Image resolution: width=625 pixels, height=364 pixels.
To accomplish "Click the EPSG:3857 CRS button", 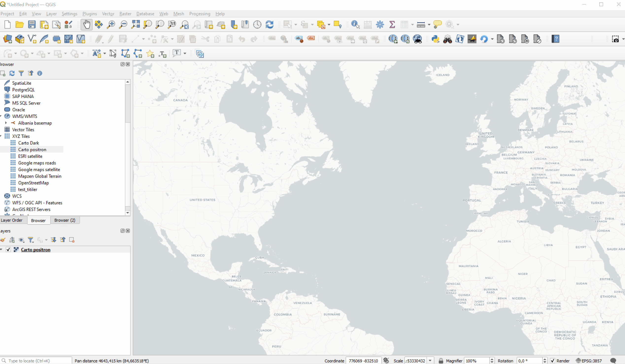I will (x=589, y=361).
